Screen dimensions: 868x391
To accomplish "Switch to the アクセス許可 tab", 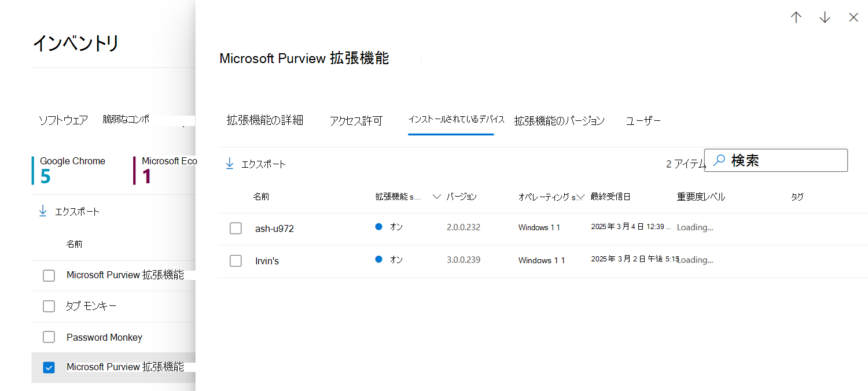I will pos(356,121).
